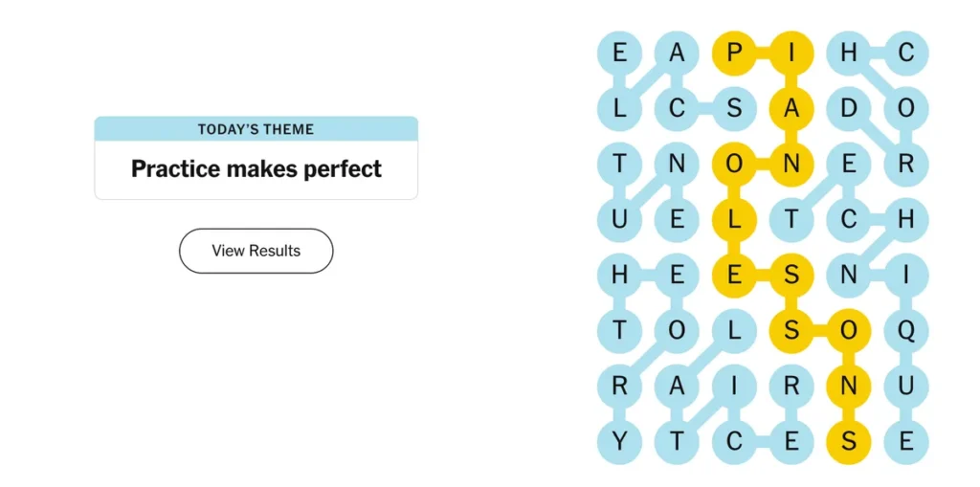The image size is (980, 487).
Task: Tap the yellow letter A tile
Action: [x=791, y=109]
